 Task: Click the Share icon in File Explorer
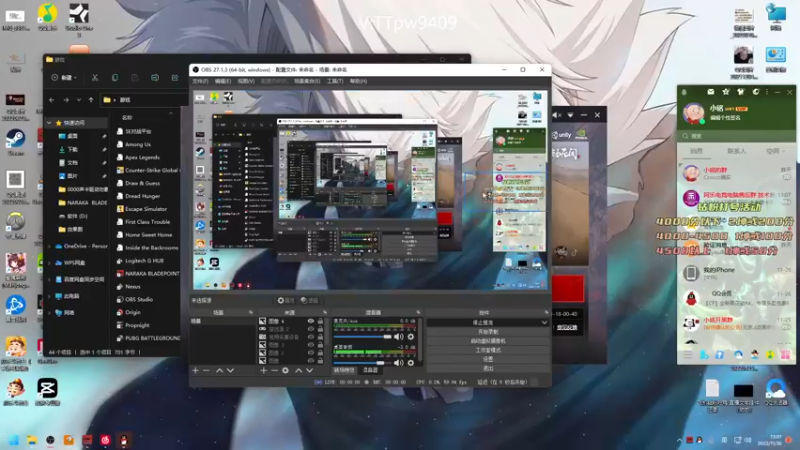(x=175, y=78)
